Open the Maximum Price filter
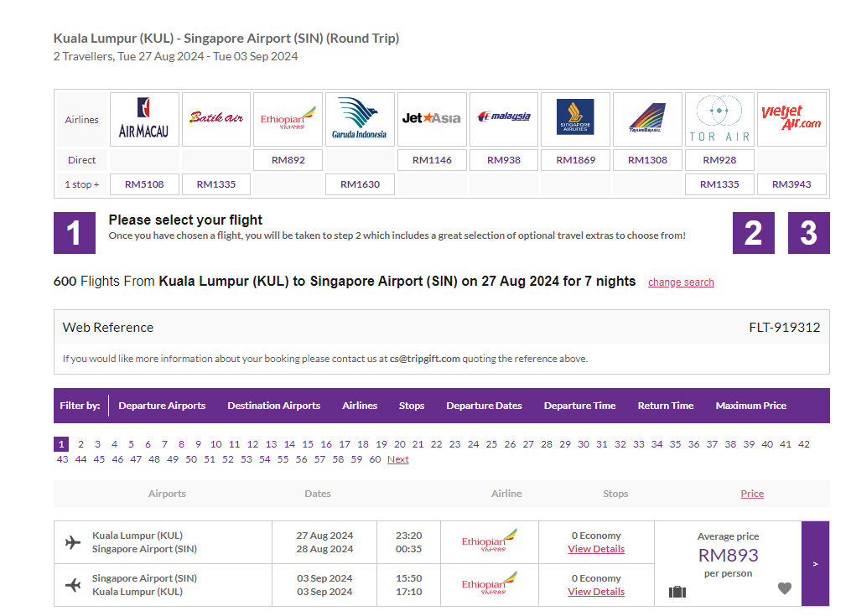The height and width of the screenshot is (616, 851). [750, 406]
